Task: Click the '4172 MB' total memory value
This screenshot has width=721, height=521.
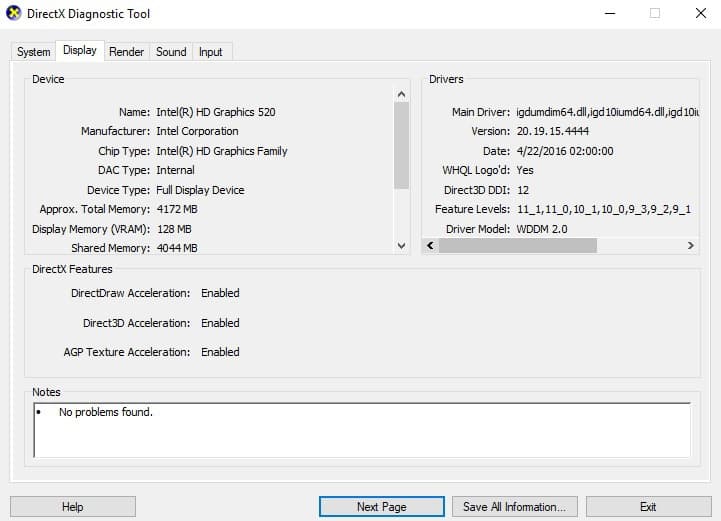Action: point(177,209)
